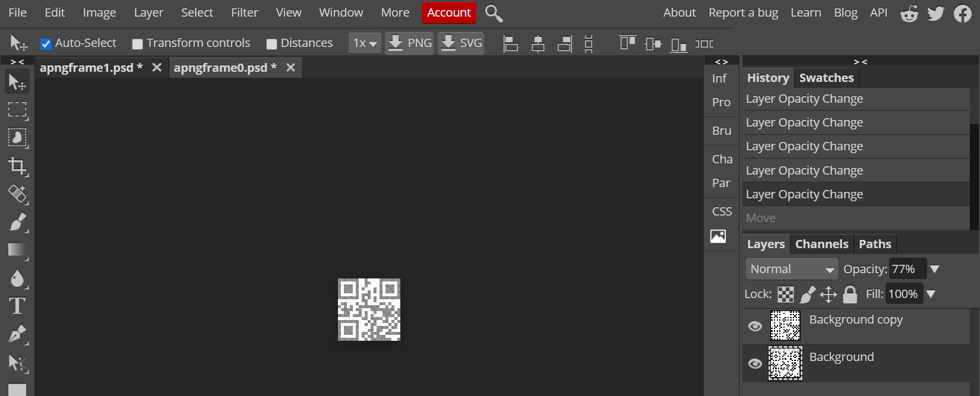Open the Opacity slider arrow
Image resolution: width=980 pixels, height=396 pixels.
(934, 269)
